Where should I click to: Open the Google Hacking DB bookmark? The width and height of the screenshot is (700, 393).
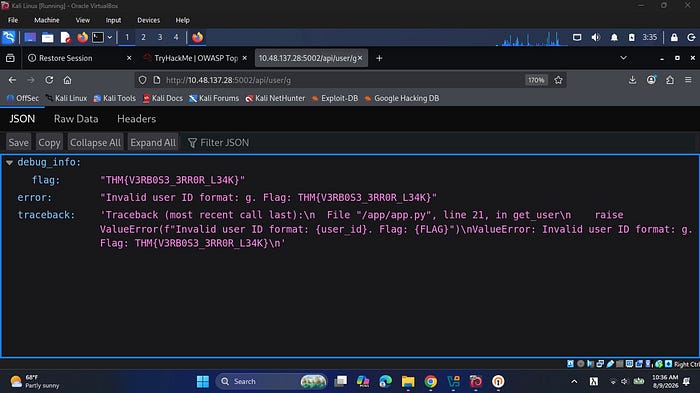[x=402, y=98]
